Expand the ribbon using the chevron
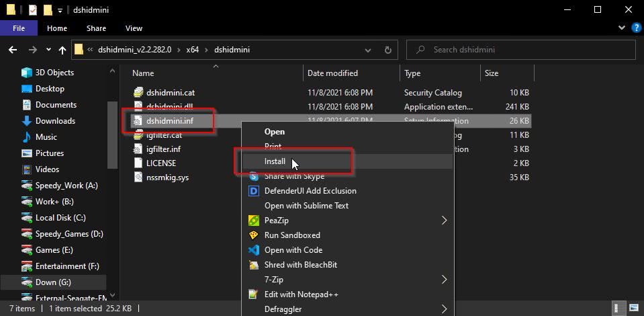The width and height of the screenshot is (644, 316). click(x=621, y=28)
